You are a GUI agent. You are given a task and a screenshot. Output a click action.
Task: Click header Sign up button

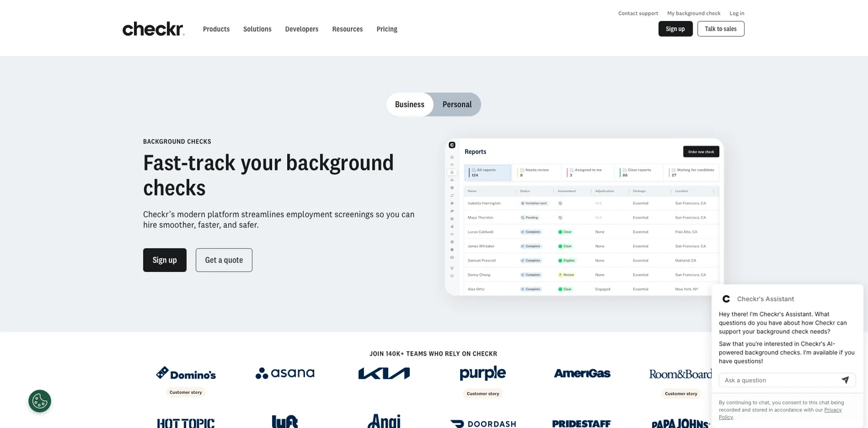tap(675, 28)
